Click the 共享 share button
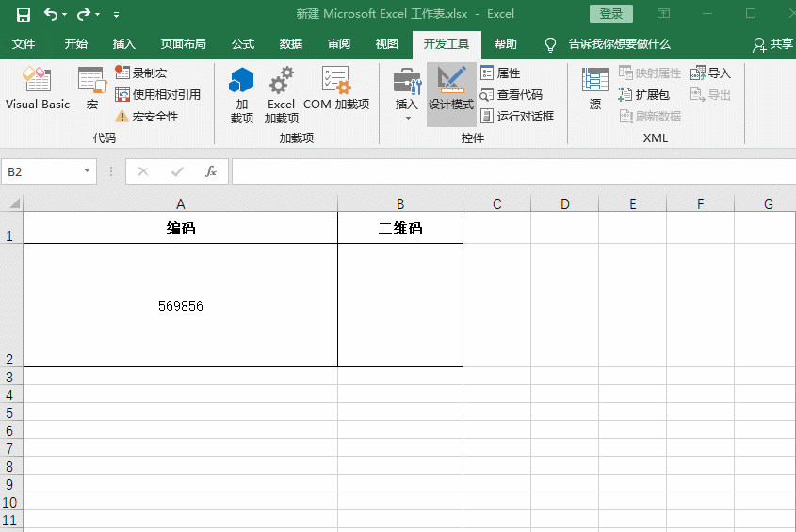Viewport: 796px width, 532px height. tap(773, 44)
